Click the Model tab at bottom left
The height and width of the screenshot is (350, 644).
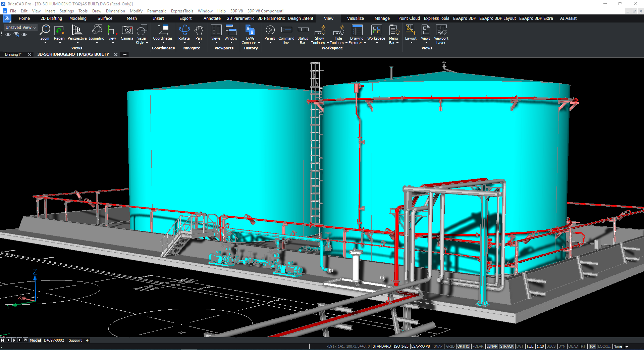click(x=35, y=340)
